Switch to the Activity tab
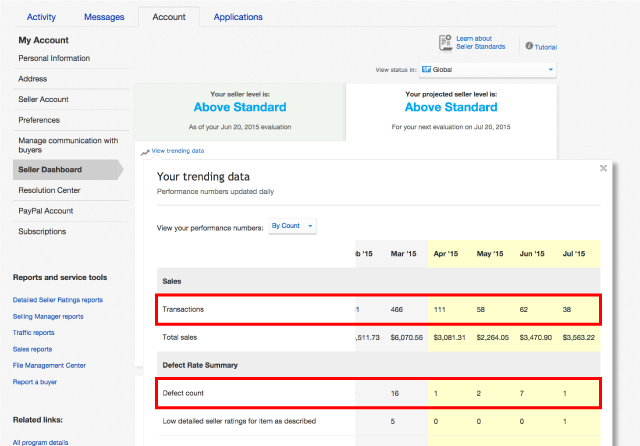The height and width of the screenshot is (446, 640). [41, 17]
